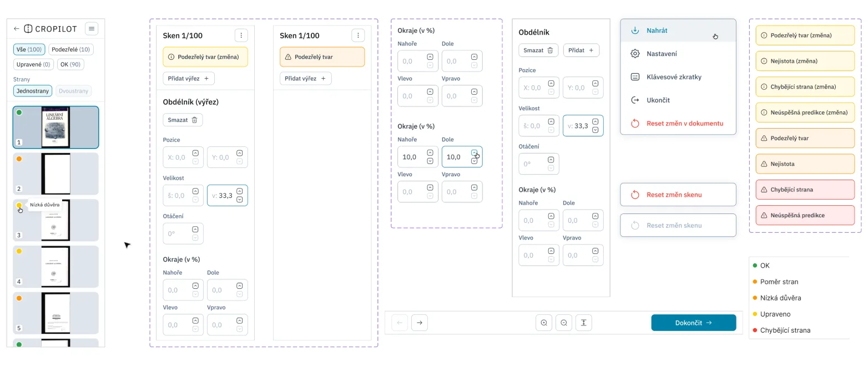
Task: Click the previous scan left arrow in the bottom toolbar
Action: [400, 323]
